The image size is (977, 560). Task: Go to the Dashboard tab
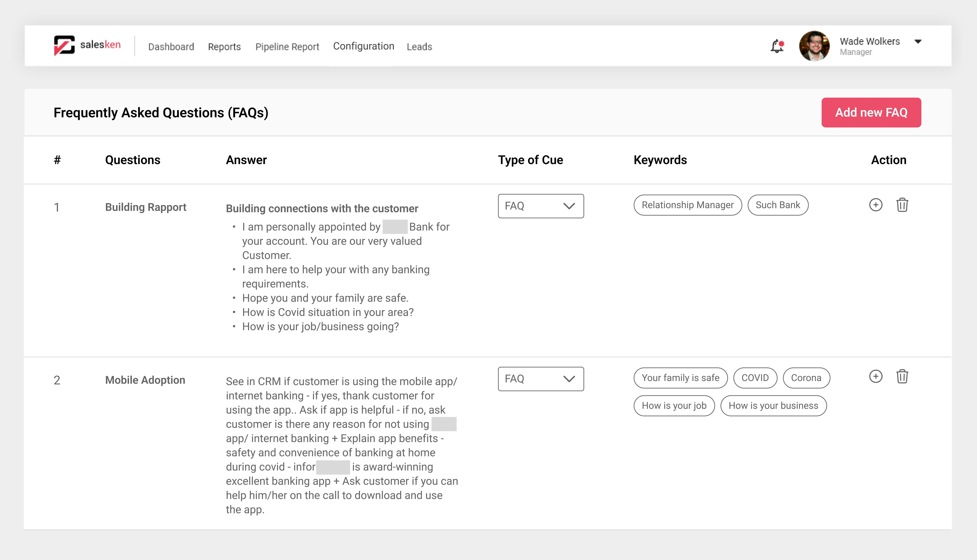pyautogui.click(x=171, y=47)
